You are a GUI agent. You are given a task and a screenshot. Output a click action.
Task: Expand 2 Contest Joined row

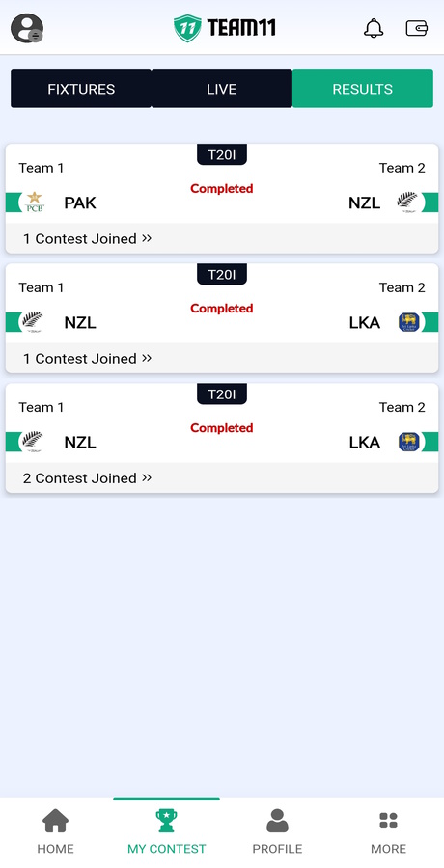(87, 477)
